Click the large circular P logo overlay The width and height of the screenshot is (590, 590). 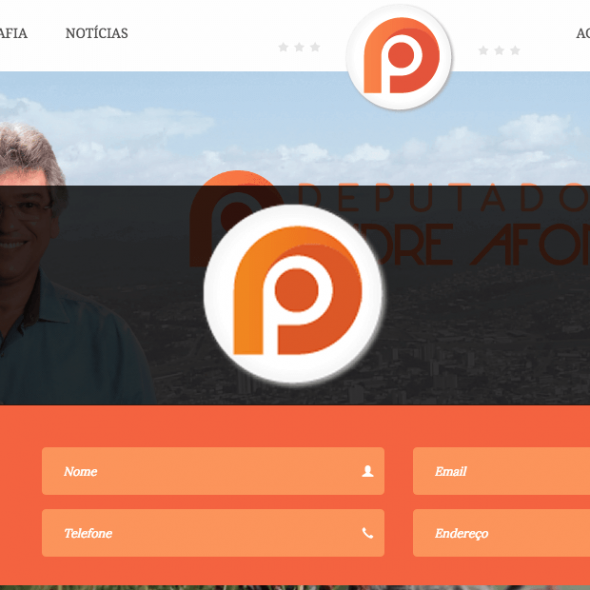293,294
